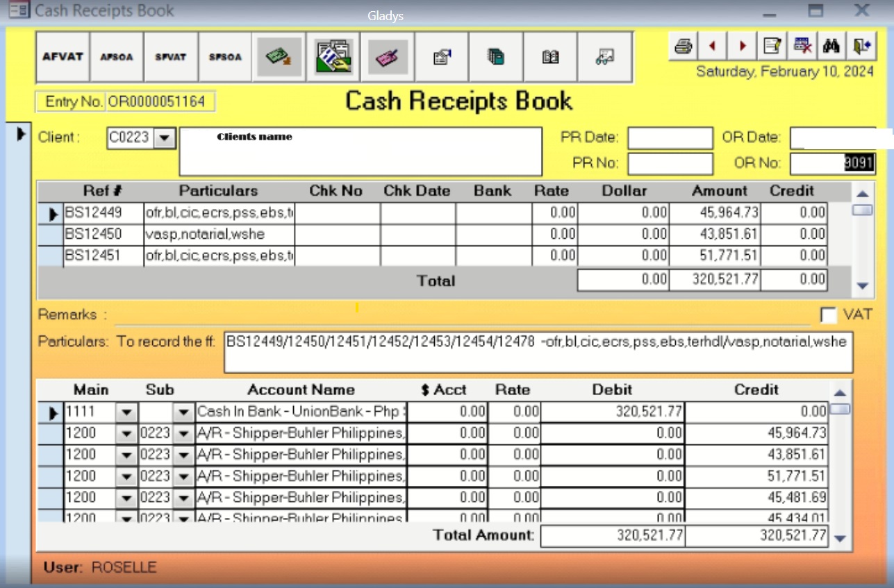Select row marker for BS12449
The width and height of the screenshot is (894, 588).
(x=50, y=213)
